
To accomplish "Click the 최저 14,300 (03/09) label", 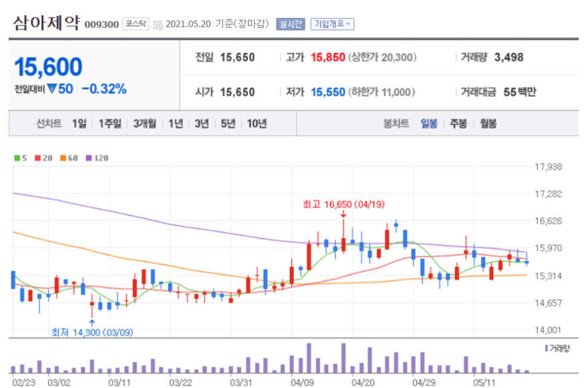I will (92, 332).
